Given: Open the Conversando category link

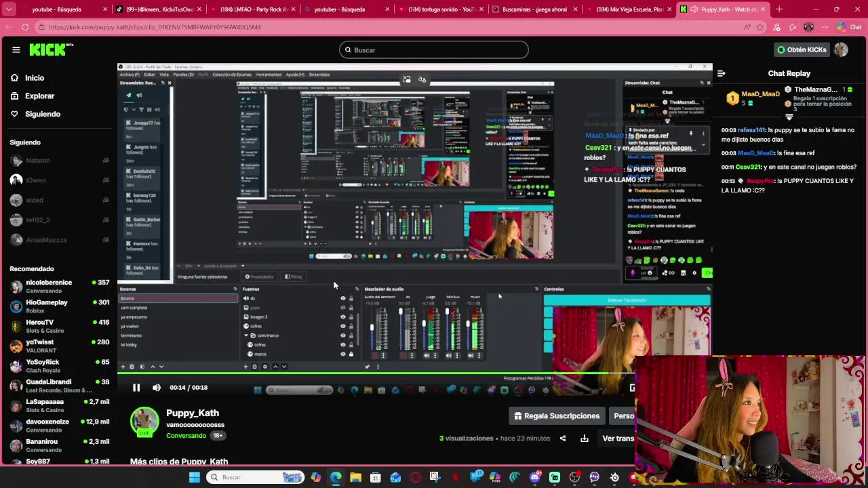Looking at the screenshot, I should pos(186,436).
